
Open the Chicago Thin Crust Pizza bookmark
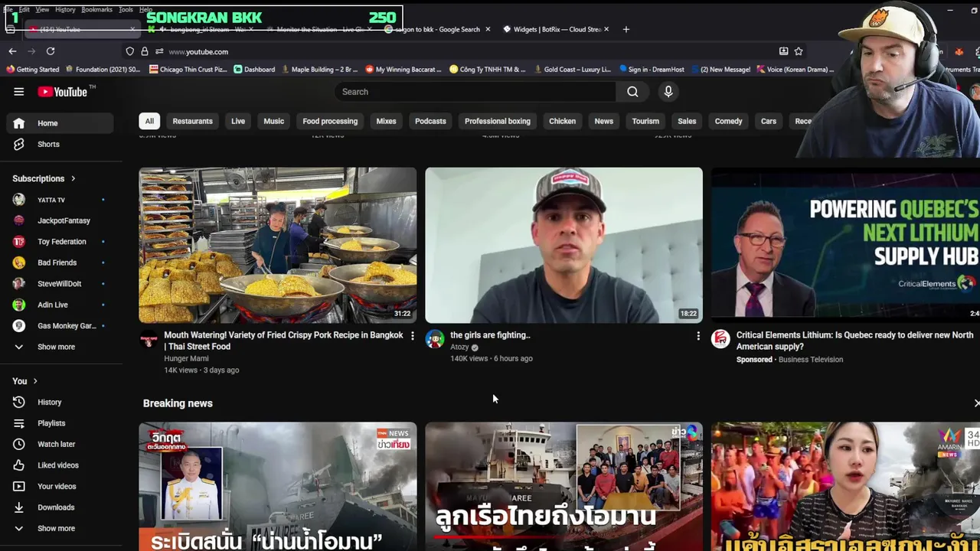188,69
